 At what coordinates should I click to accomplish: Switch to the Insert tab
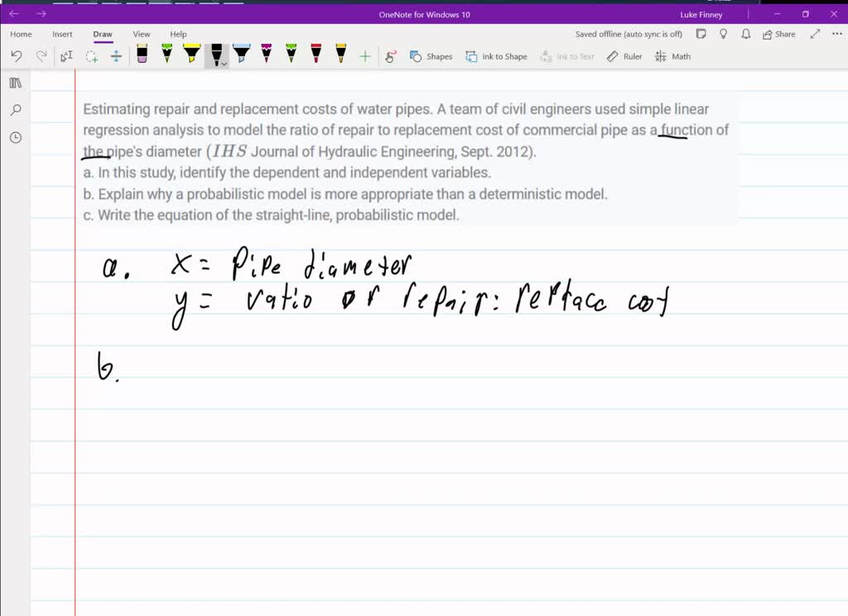(62, 34)
